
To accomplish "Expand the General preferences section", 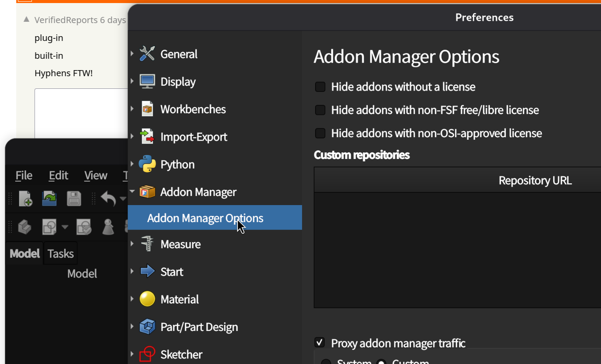I will coord(132,54).
